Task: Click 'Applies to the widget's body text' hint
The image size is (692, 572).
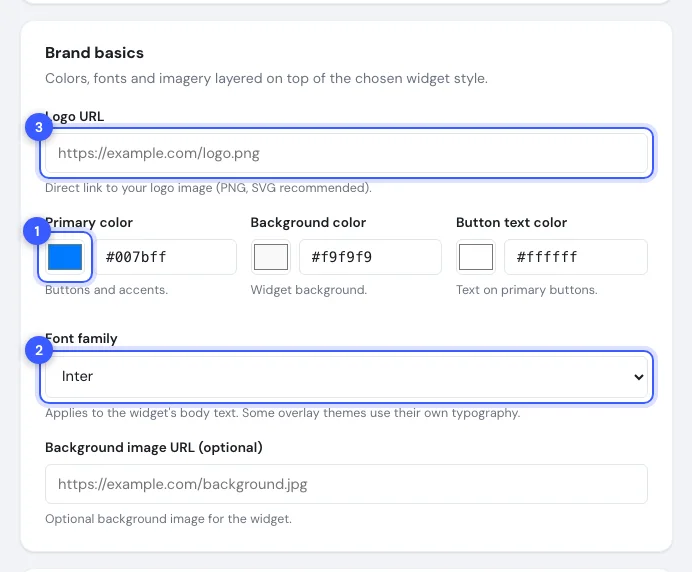Action: point(282,413)
